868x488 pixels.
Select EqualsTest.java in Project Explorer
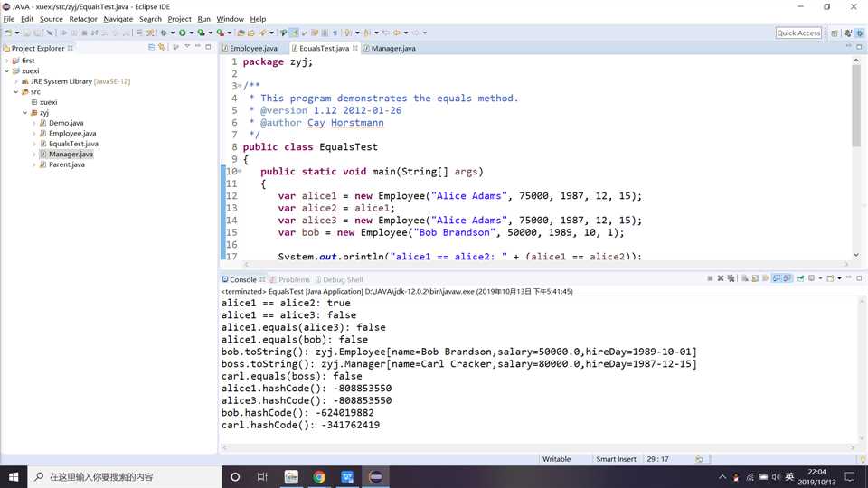(x=73, y=144)
